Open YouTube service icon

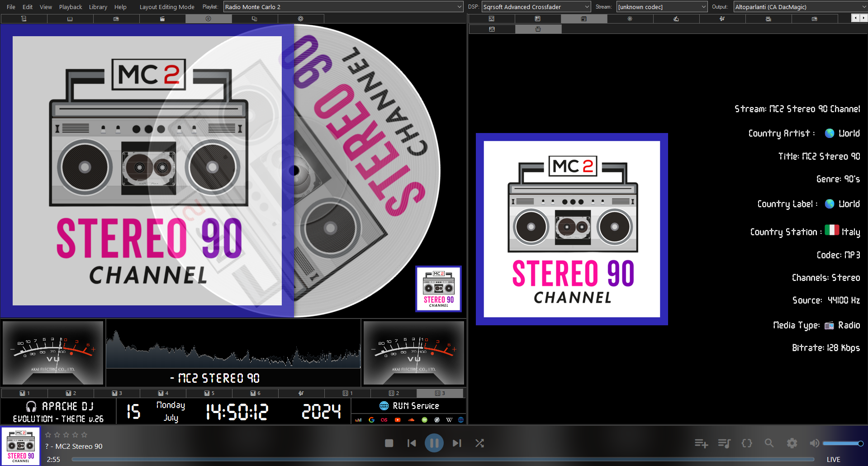pyautogui.click(x=398, y=420)
